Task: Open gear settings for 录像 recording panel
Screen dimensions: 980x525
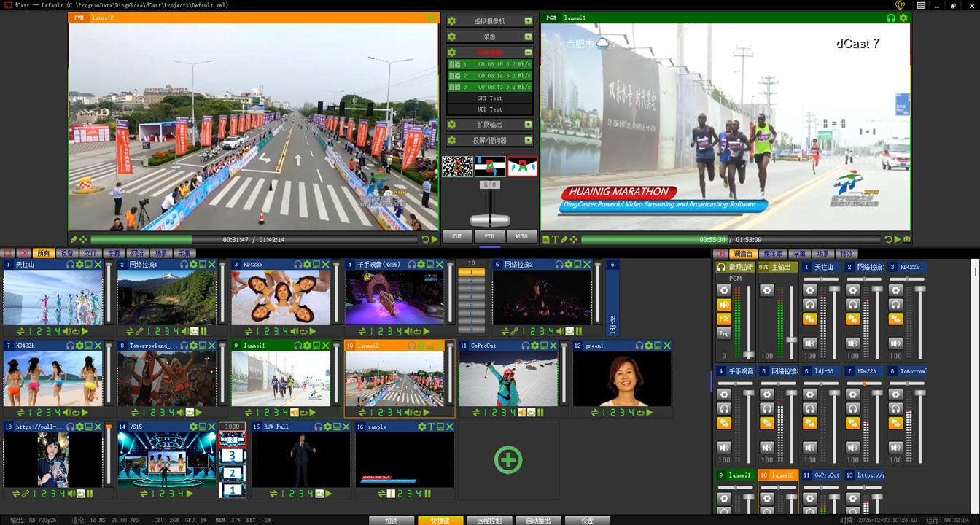Action: pos(452,36)
